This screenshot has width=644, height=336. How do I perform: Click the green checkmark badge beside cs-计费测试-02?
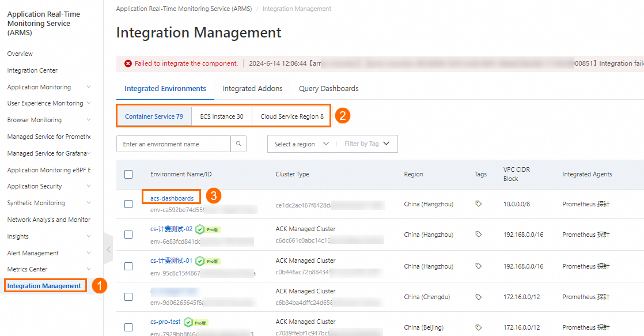(x=200, y=229)
